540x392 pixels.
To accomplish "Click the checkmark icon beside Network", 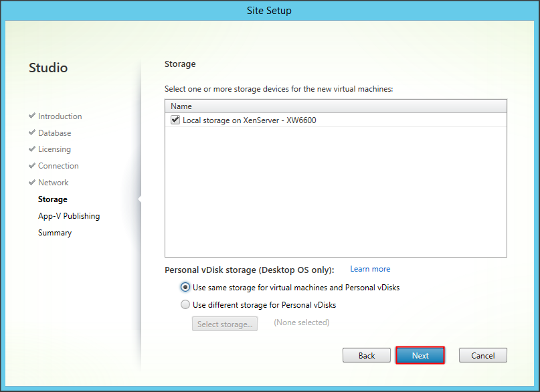I will [32, 183].
